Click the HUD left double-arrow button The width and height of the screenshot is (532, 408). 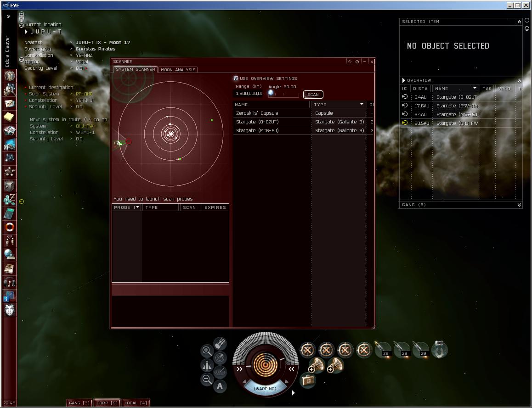point(239,369)
